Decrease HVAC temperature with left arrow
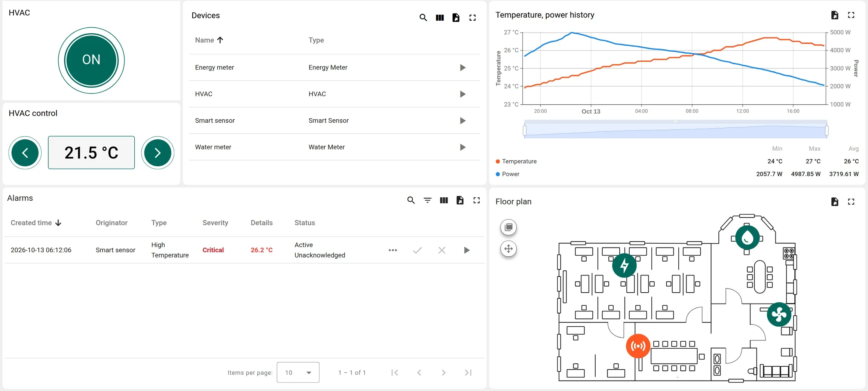The width and height of the screenshot is (868, 391). point(25,153)
